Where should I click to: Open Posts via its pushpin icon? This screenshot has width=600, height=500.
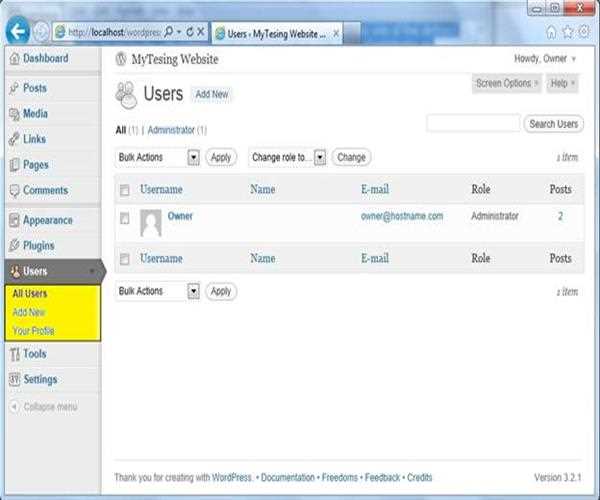[x=14, y=89]
